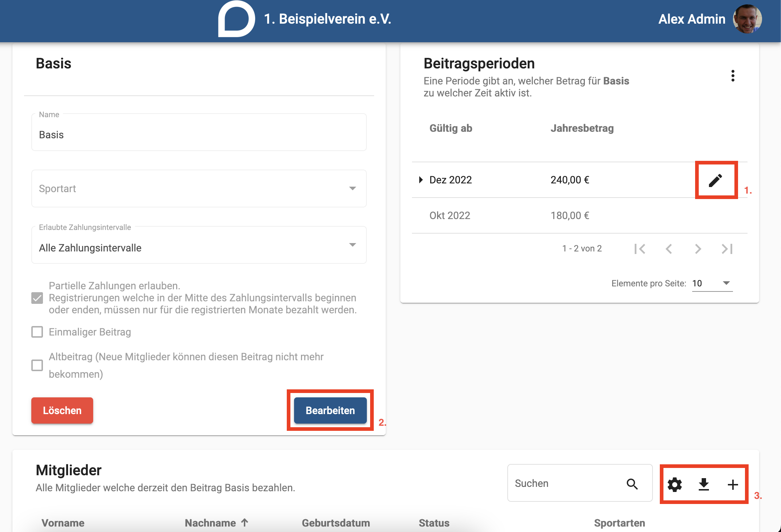
Task: Change Elemente pro Seite dropdown
Action: click(x=712, y=283)
